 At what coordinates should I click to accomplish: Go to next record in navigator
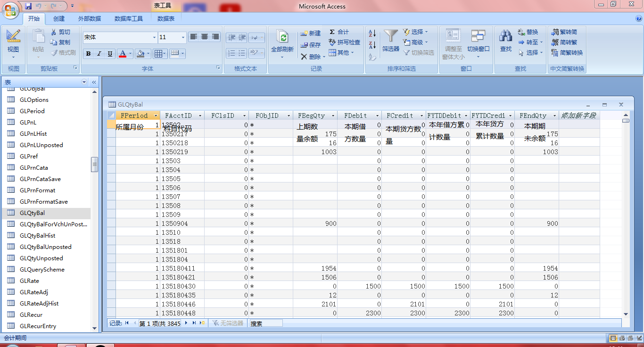click(186, 323)
